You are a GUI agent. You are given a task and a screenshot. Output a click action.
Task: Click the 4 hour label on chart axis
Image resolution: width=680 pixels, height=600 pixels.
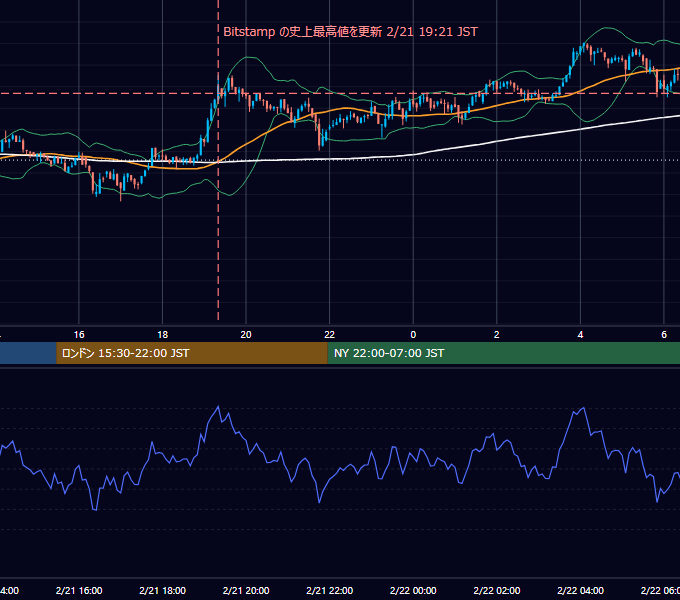coord(580,335)
